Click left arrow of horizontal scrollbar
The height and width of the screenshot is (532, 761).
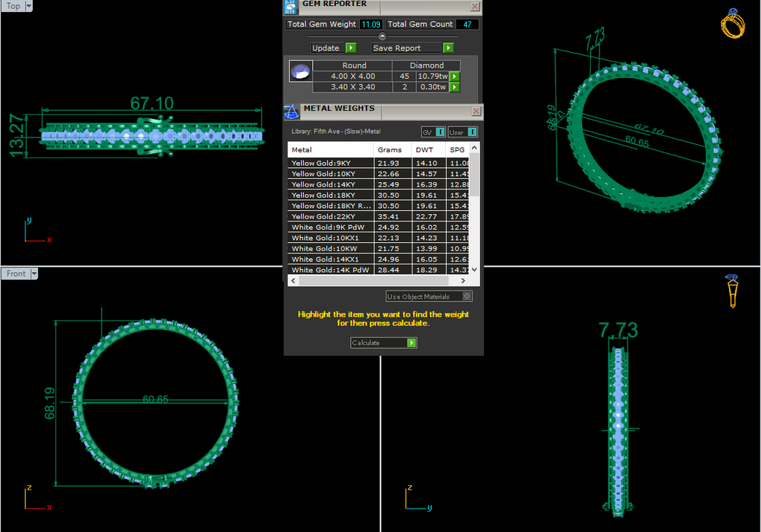pyautogui.click(x=293, y=281)
